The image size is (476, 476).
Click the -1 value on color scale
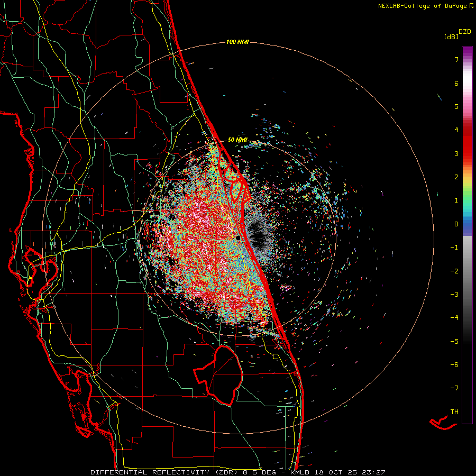[454, 248]
